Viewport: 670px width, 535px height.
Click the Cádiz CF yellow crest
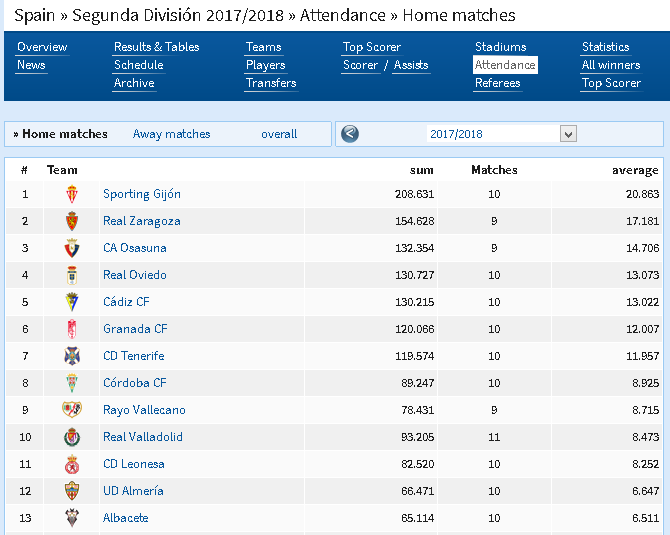(72, 302)
